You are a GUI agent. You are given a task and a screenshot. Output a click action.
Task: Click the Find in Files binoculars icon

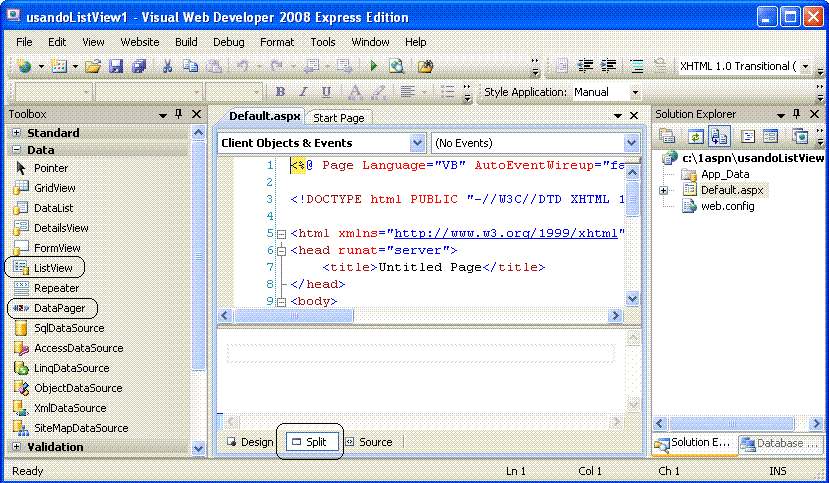click(425, 66)
